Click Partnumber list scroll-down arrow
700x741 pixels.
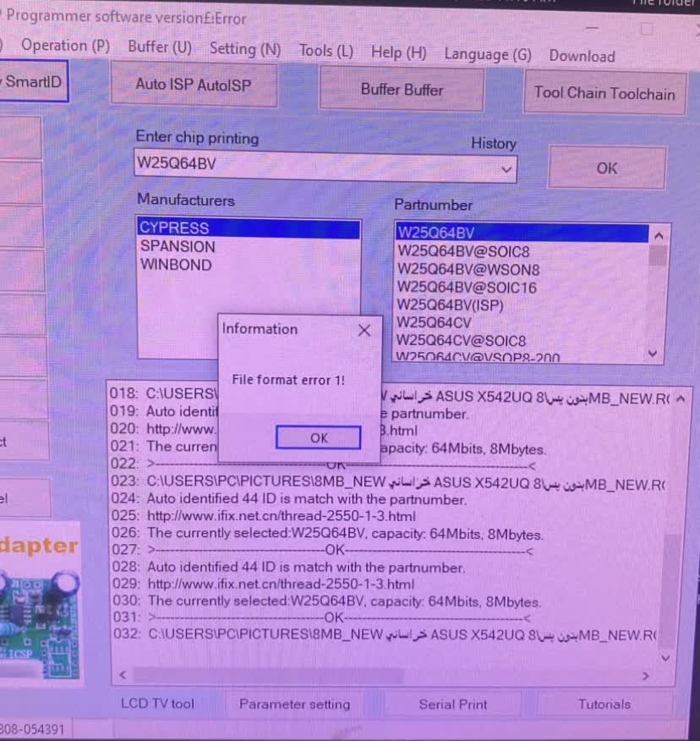tap(653, 353)
